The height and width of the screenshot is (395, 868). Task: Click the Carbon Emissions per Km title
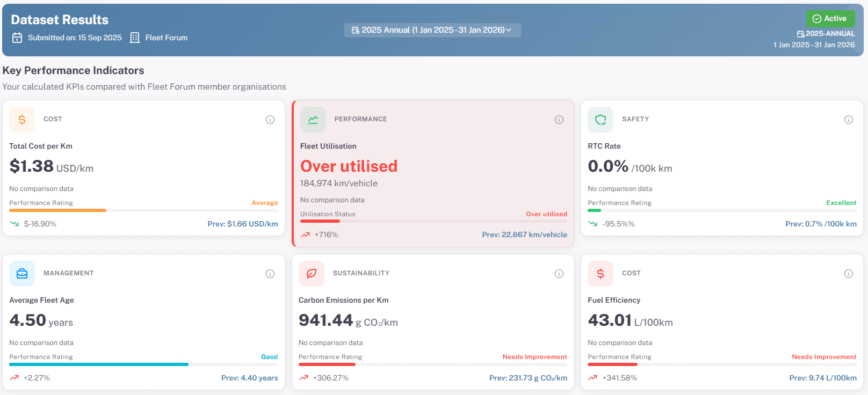pyautogui.click(x=344, y=300)
